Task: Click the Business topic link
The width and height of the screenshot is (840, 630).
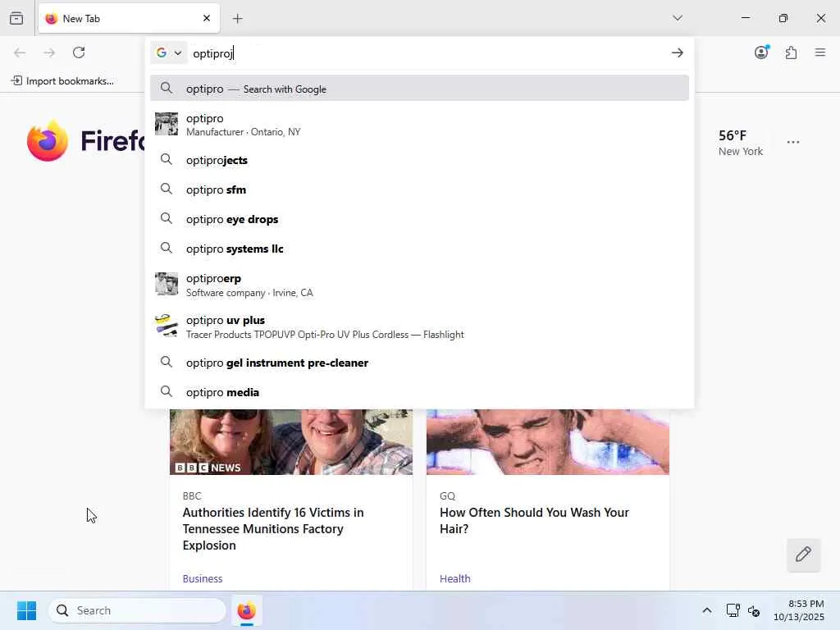Action: 203,578
